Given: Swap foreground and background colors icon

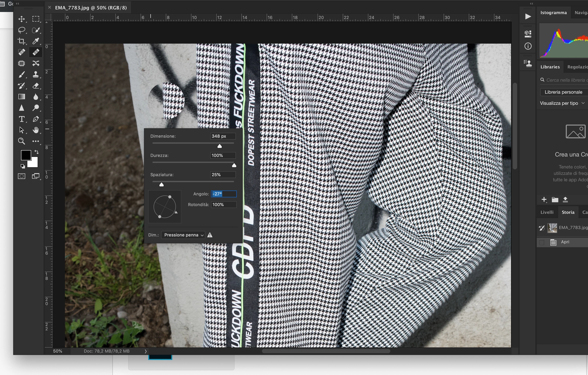Looking at the screenshot, I should 37,152.
